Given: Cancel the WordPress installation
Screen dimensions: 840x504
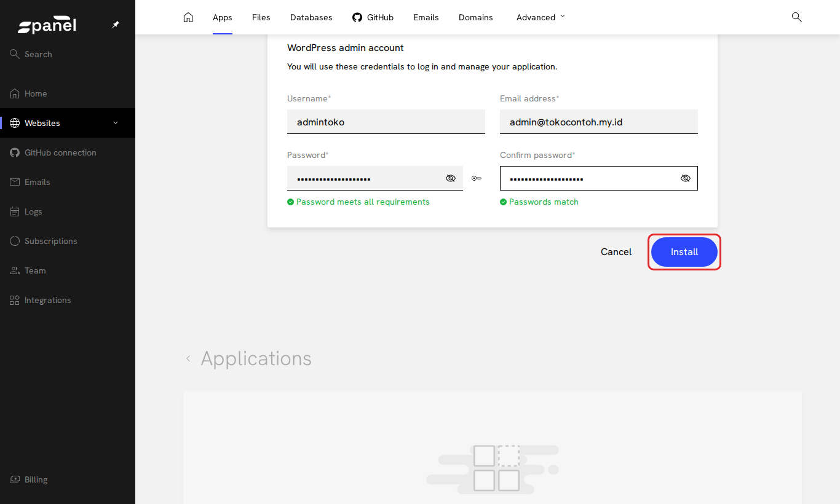Looking at the screenshot, I should (616, 252).
